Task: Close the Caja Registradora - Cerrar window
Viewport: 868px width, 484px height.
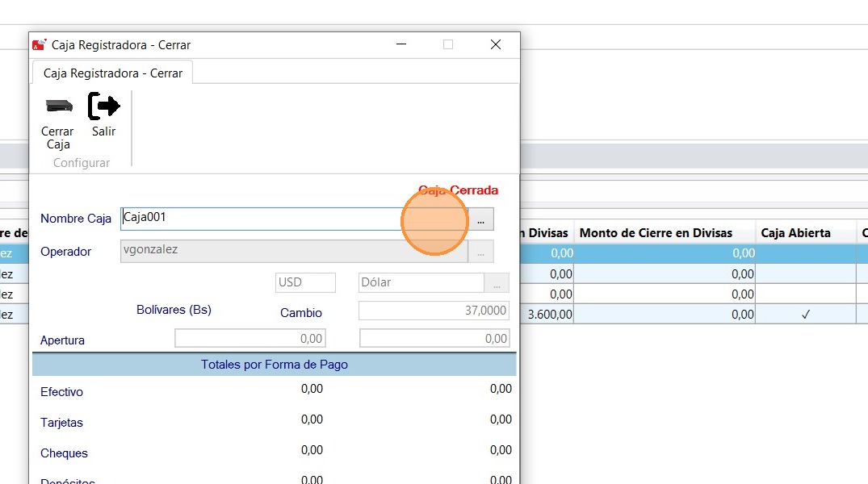Action: [496, 44]
